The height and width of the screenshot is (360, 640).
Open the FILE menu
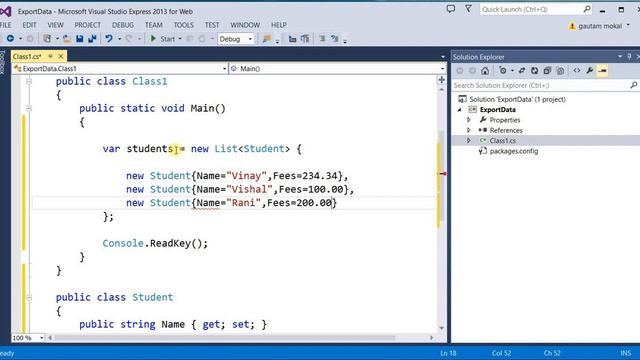pyautogui.click(x=6, y=25)
